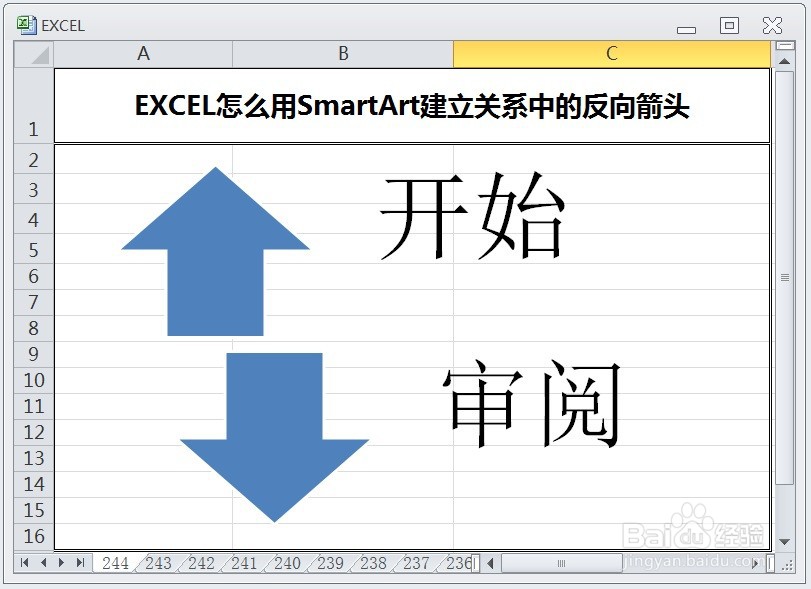Select row 5 header
Viewport: 811px width, 589px height.
click(34, 249)
